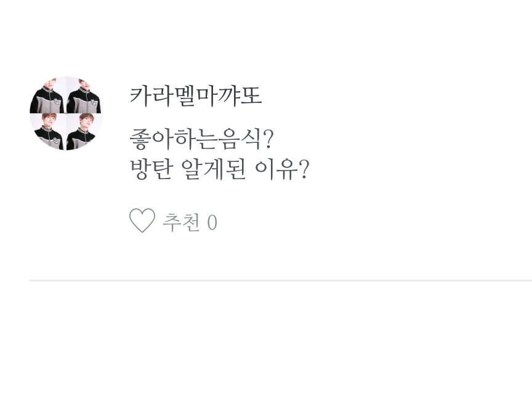
Task: Open the 카라멜마꺄또 username profile link
Action: pos(196,96)
